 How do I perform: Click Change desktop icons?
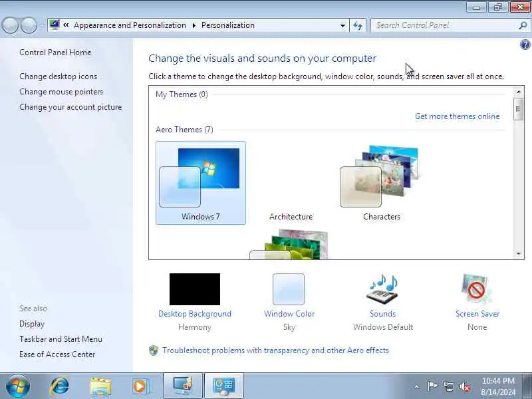58,76
